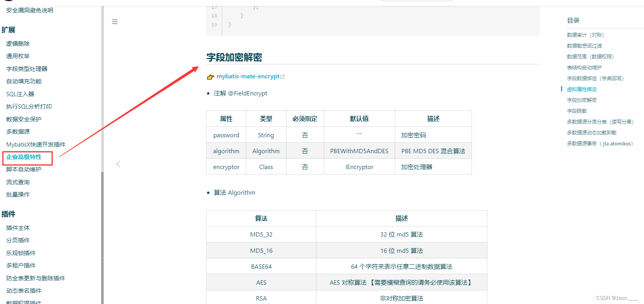Click the RSA algorithm cell
644x304 pixels.
coord(261,298)
